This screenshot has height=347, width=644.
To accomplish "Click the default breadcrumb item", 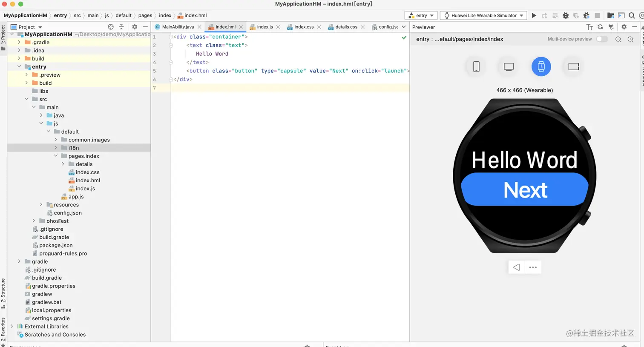I will 124,15.
